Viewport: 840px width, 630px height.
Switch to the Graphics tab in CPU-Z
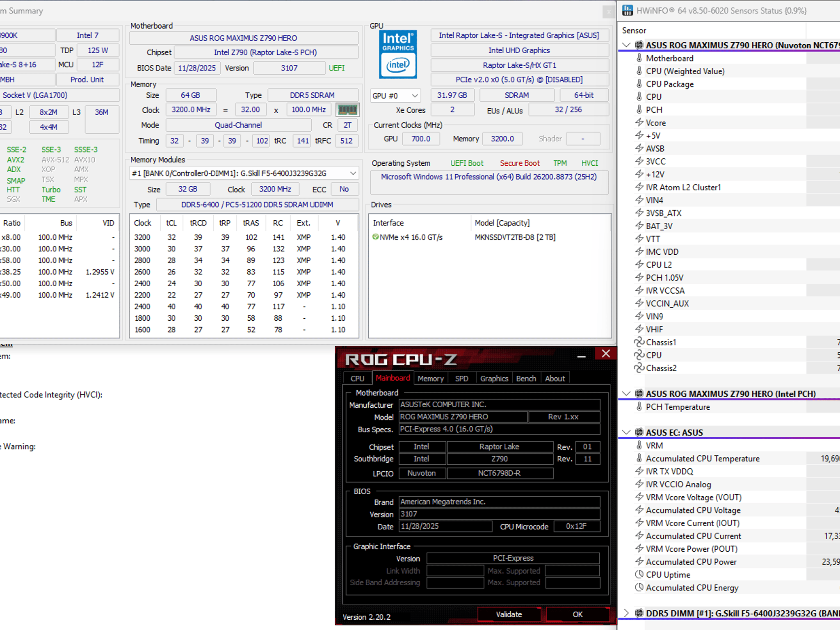click(494, 378)
